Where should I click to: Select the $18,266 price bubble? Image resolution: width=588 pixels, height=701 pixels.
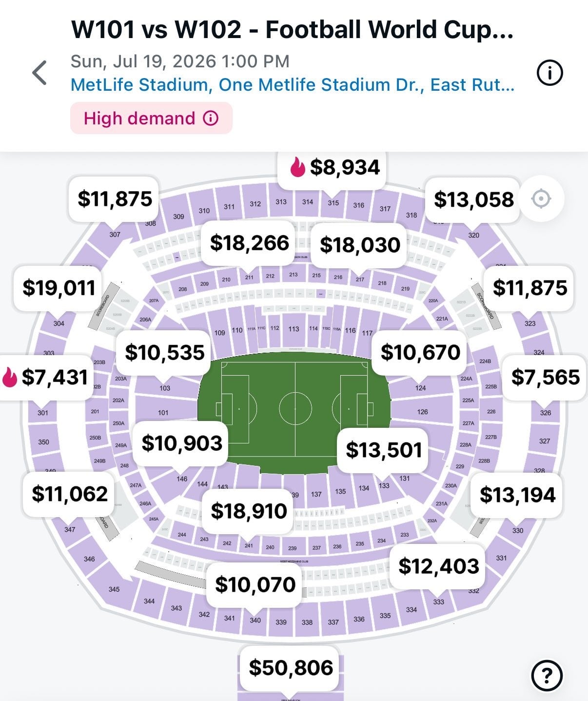(x=249, y=243)
